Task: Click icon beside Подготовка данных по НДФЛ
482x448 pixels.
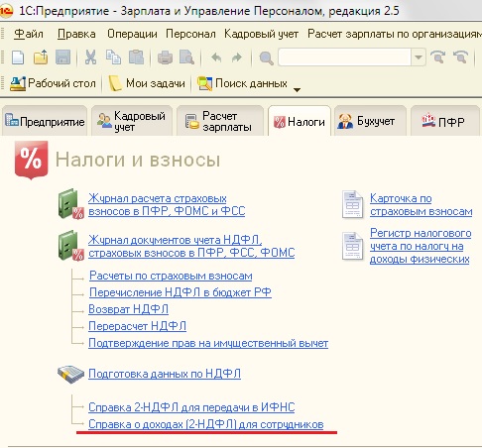Action: coord(70,375)
